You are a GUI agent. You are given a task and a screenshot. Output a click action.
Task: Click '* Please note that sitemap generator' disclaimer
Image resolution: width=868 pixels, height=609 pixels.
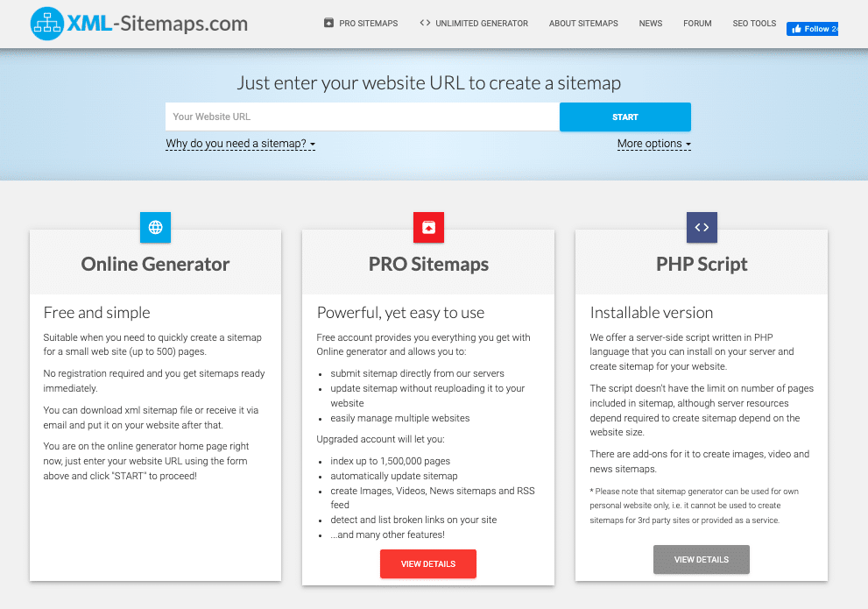[695, 506]
